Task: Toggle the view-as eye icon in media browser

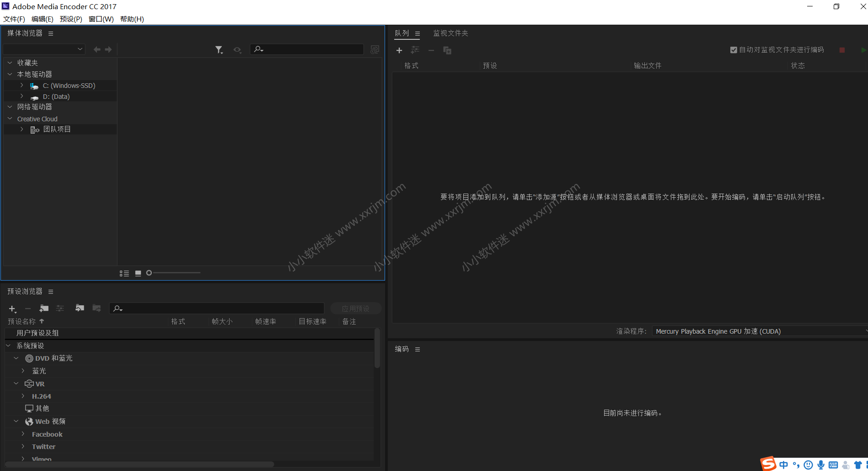Action: point(237,50)
